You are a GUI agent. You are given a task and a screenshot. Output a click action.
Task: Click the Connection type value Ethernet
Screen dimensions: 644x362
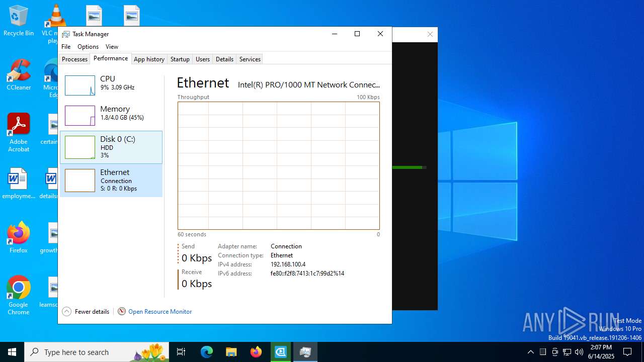282,255
